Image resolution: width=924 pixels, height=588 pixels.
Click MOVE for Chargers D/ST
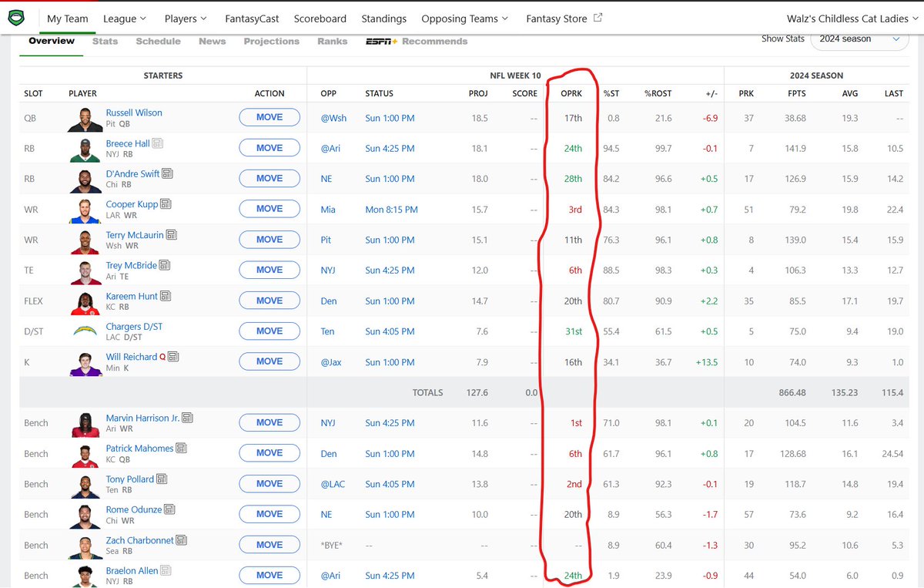click(x=269, y=331)
